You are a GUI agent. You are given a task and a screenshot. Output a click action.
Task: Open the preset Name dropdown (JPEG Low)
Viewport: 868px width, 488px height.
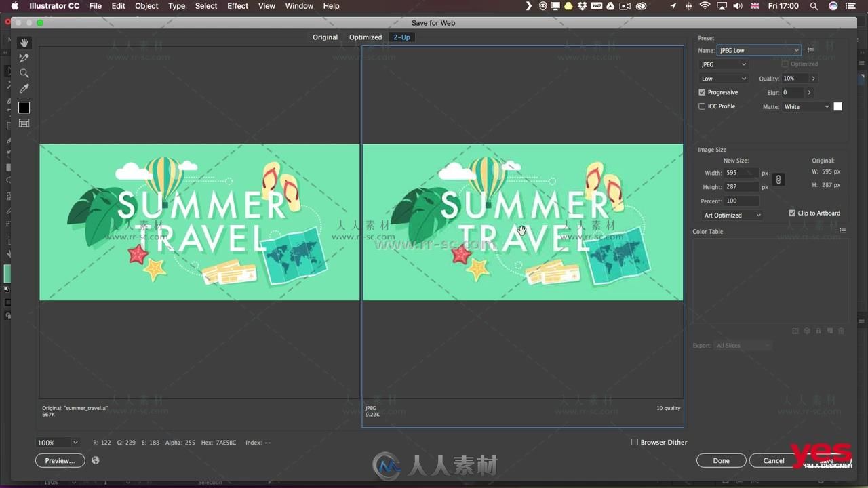pyautogui.click(x=759, y=50)
